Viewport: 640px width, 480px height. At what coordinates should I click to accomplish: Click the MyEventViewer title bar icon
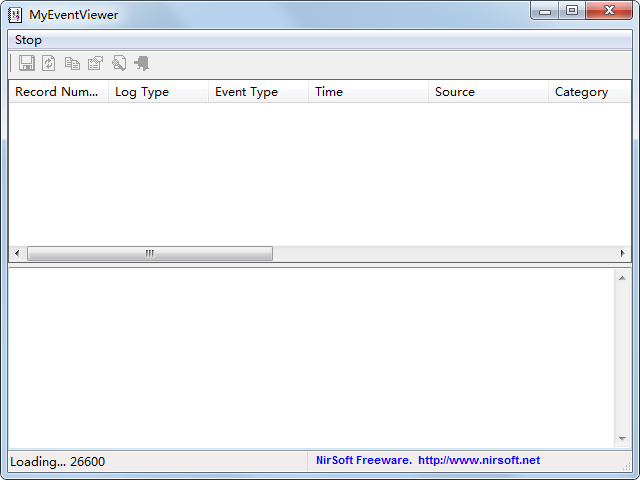point(15,15)
